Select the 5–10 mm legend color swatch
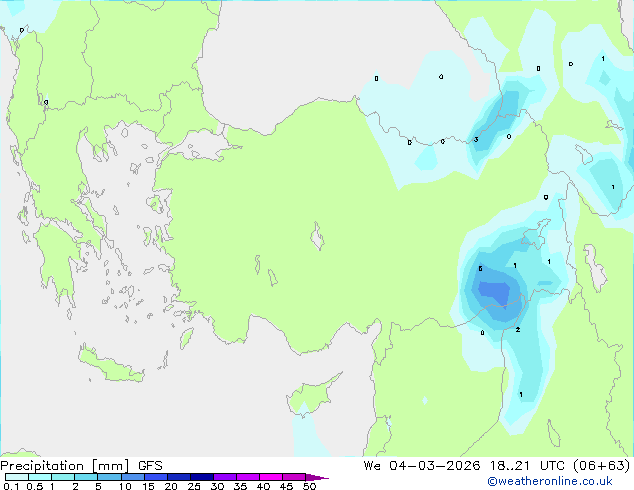 109,477
